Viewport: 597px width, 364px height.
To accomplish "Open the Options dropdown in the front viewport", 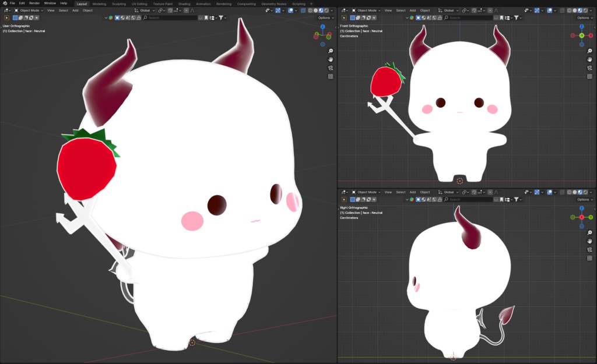I will pos(582,17).
